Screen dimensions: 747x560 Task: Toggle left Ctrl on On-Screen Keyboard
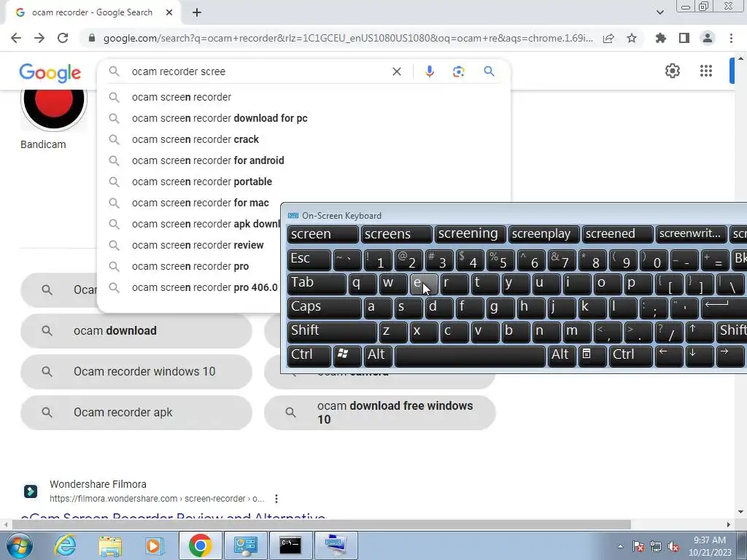click(x=309, y=356)
